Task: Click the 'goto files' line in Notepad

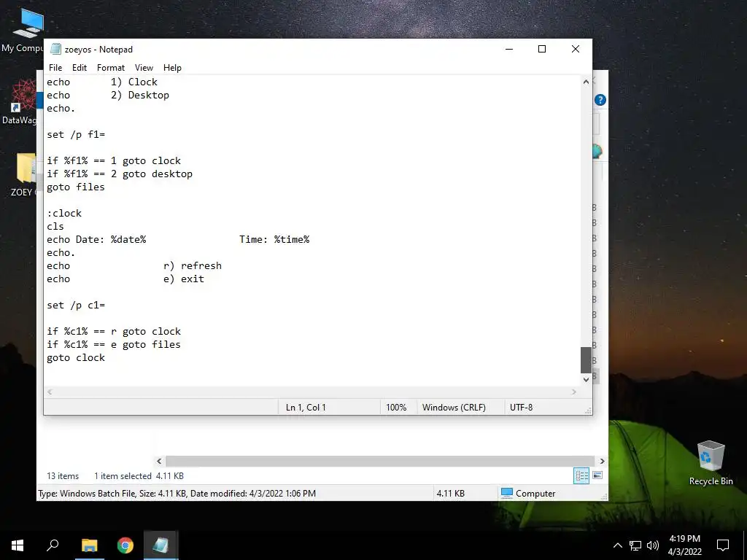Action: tap(76, 187)
